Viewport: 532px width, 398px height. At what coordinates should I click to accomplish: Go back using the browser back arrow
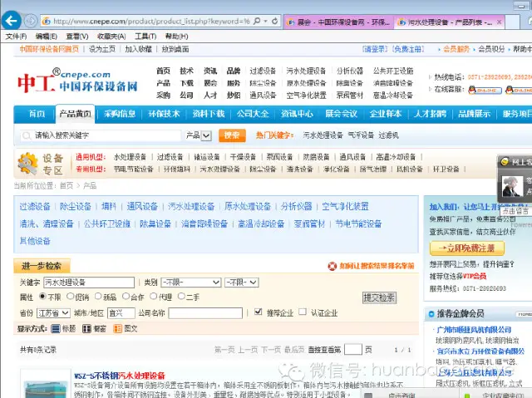11,21
